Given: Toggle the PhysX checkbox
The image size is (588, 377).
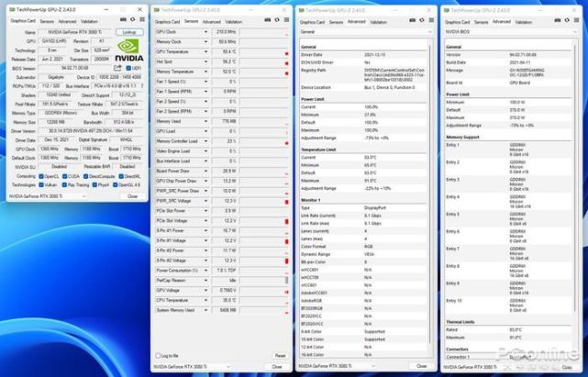Looking at the screenshot, I should 94,185.
